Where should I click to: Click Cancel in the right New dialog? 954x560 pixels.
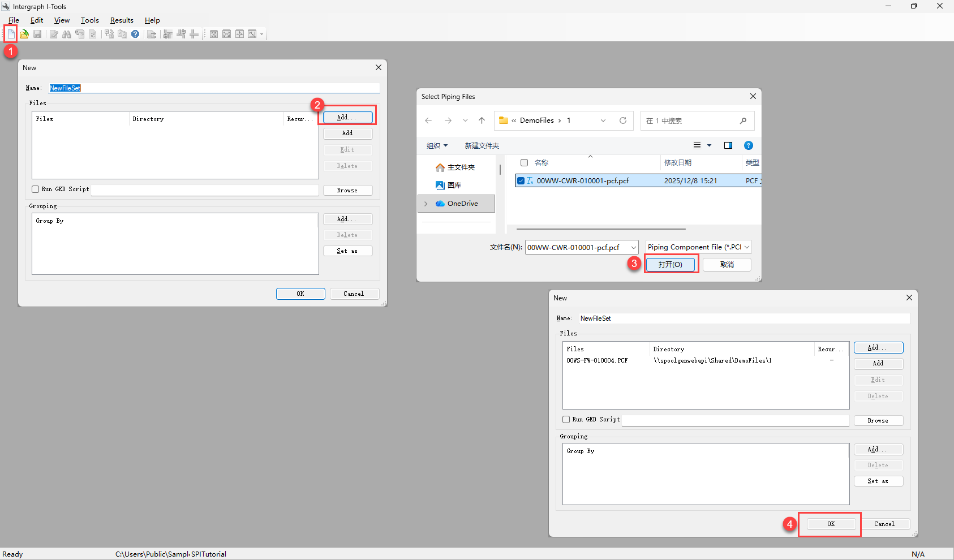point(884,524)
